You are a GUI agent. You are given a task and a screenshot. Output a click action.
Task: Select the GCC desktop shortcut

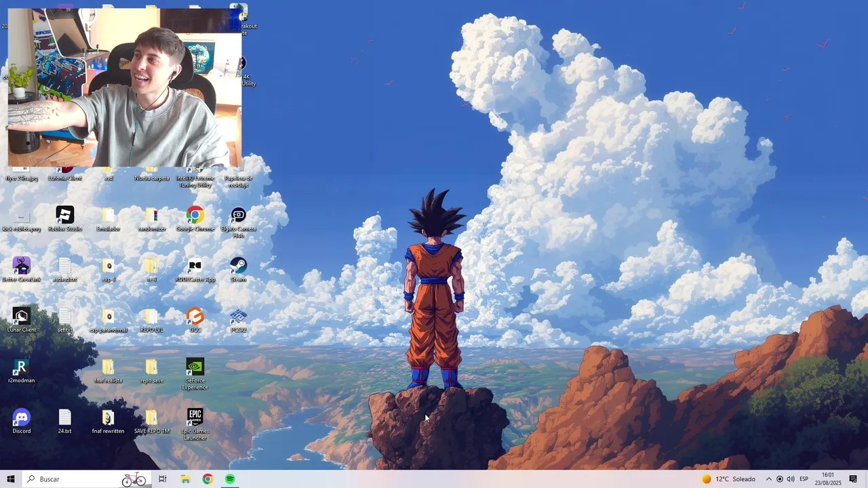click(195, 320)
